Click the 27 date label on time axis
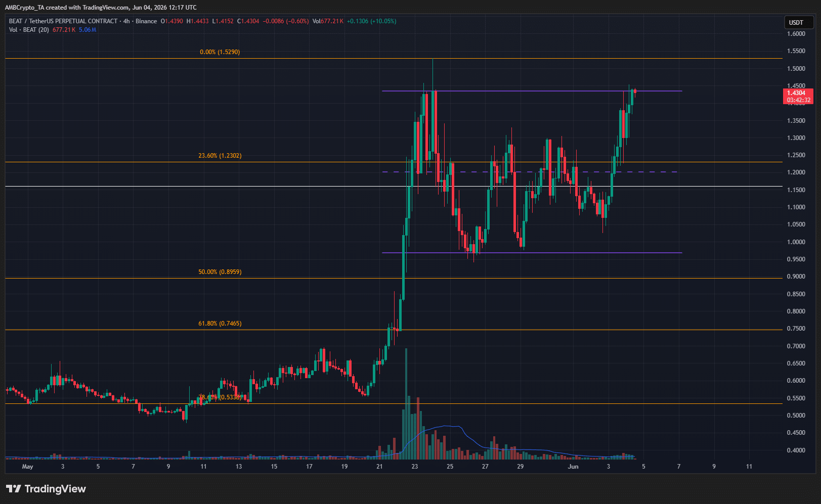 click(x=485, y=467)
